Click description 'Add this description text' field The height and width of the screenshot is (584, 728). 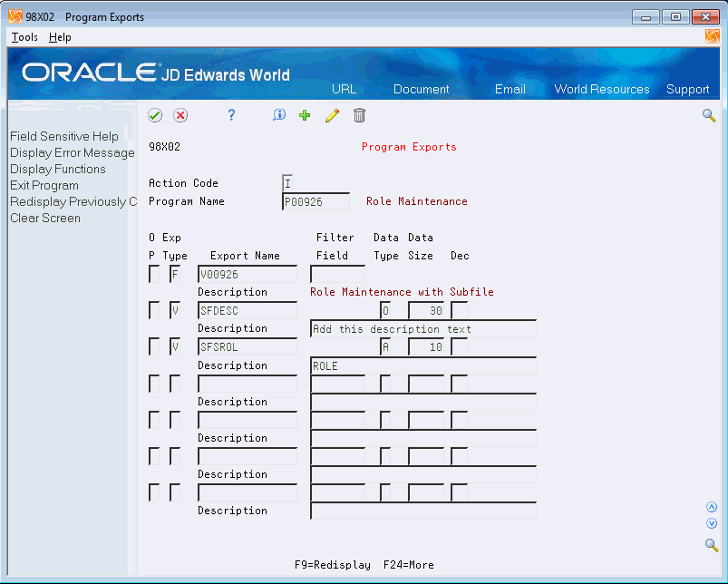[423, 328]
